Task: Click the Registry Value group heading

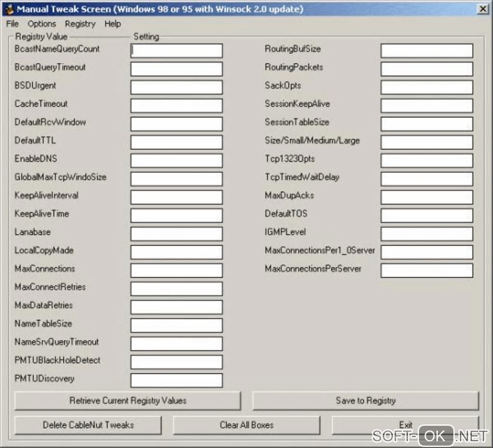Action: [41, 36]
